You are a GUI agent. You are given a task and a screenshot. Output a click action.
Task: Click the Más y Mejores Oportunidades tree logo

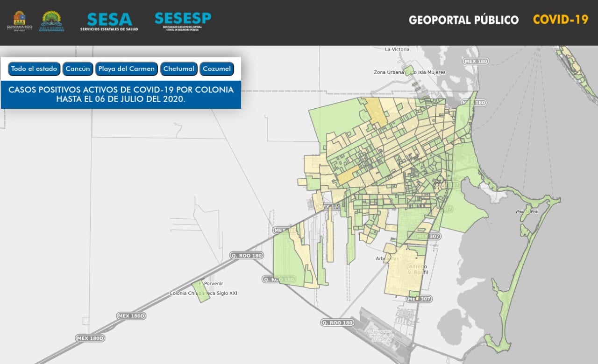(x=51, y=19)
